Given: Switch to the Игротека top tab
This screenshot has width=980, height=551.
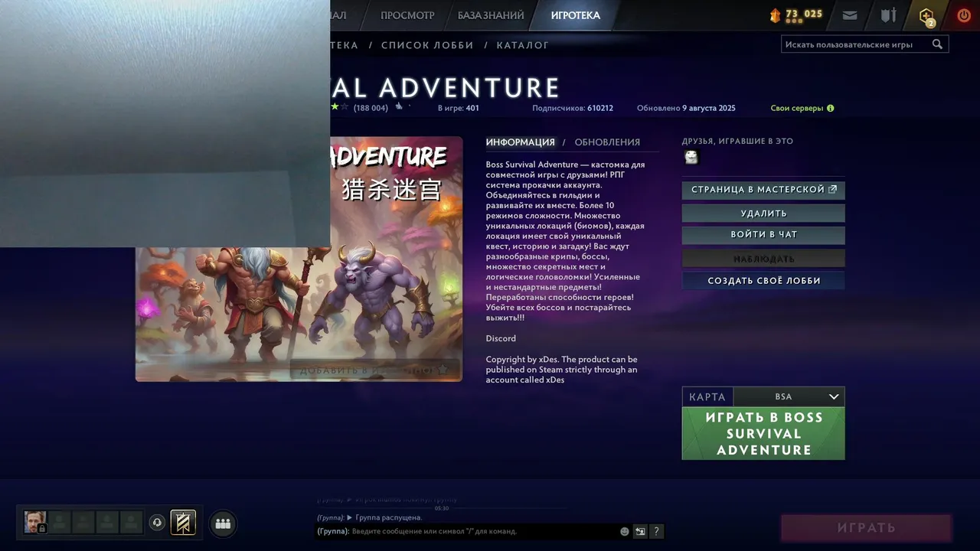Looking at the screenshot, I should coord(576,15).
